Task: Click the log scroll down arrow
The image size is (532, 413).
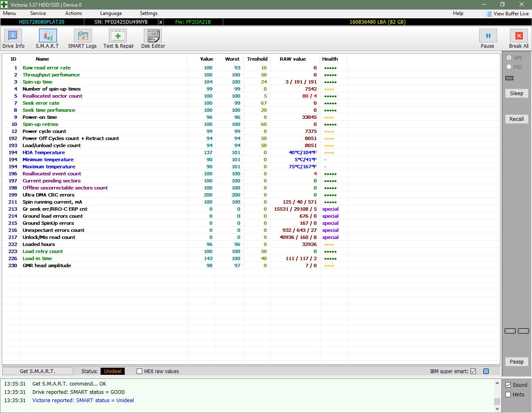Action: pyautogui.click(x=497, y=409)
